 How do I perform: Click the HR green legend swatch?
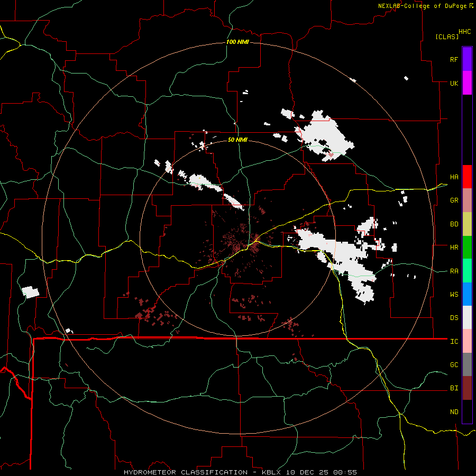click(x=467, y=248)
